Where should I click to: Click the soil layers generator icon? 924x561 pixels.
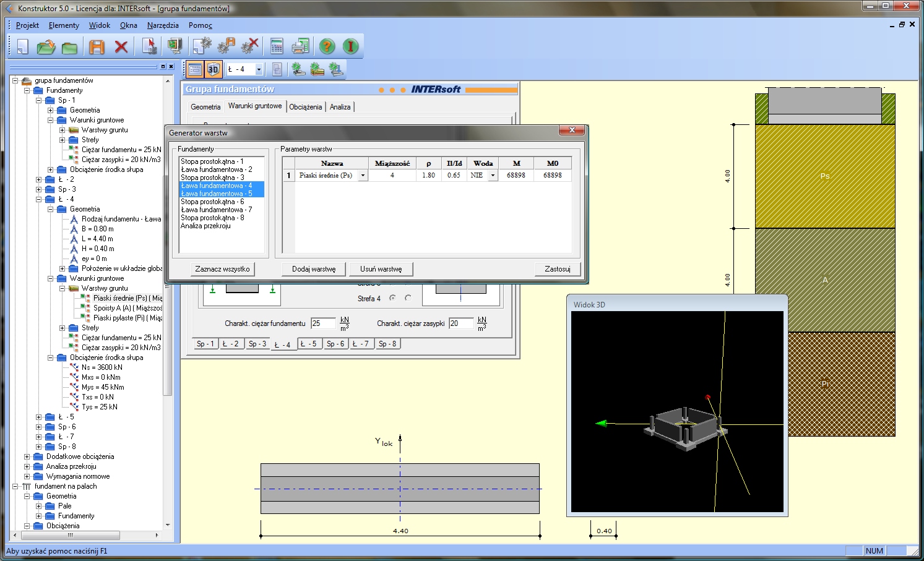tap(317, 69)
